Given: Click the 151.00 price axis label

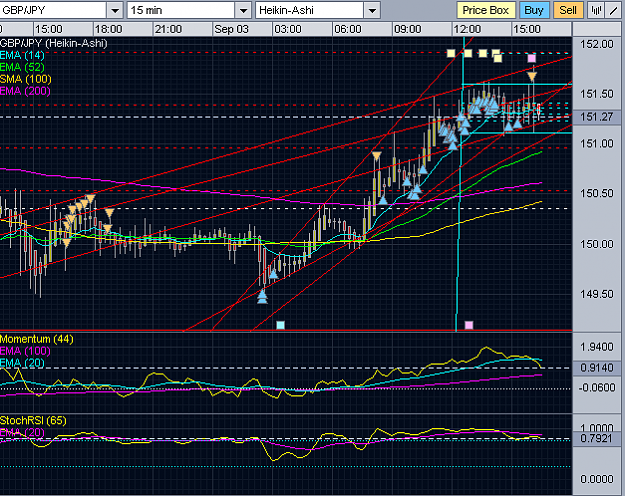Looking at the screenshot, I should [597, 144].
